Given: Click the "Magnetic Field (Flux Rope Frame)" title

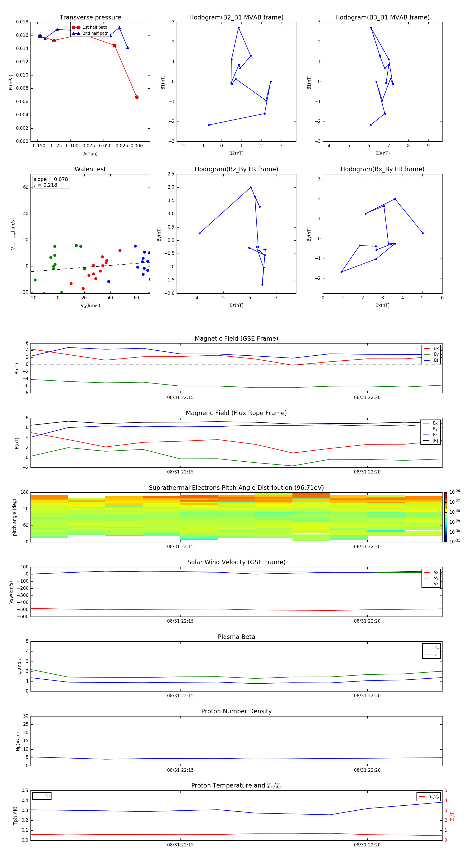Looking at the screenshot, I should (x=236, y=413).
